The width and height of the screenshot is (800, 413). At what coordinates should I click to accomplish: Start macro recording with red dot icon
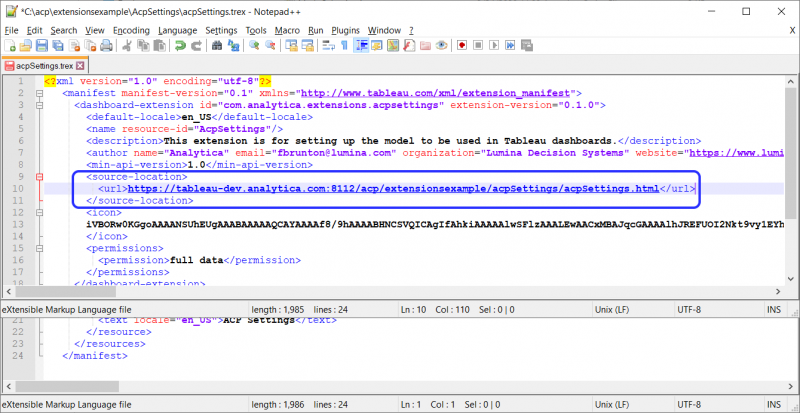point(462,46)
